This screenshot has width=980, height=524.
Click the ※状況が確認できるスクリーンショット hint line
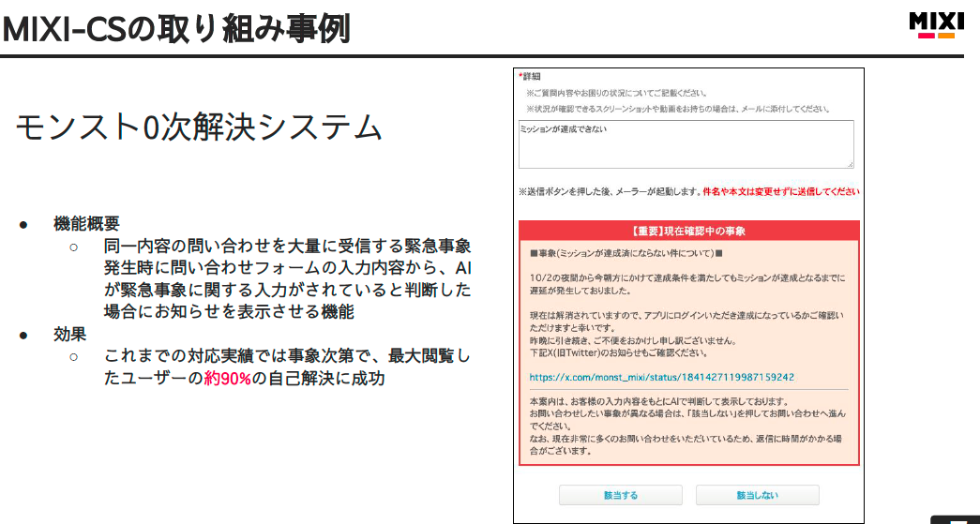pyautogui.click(x=678, y=110)
